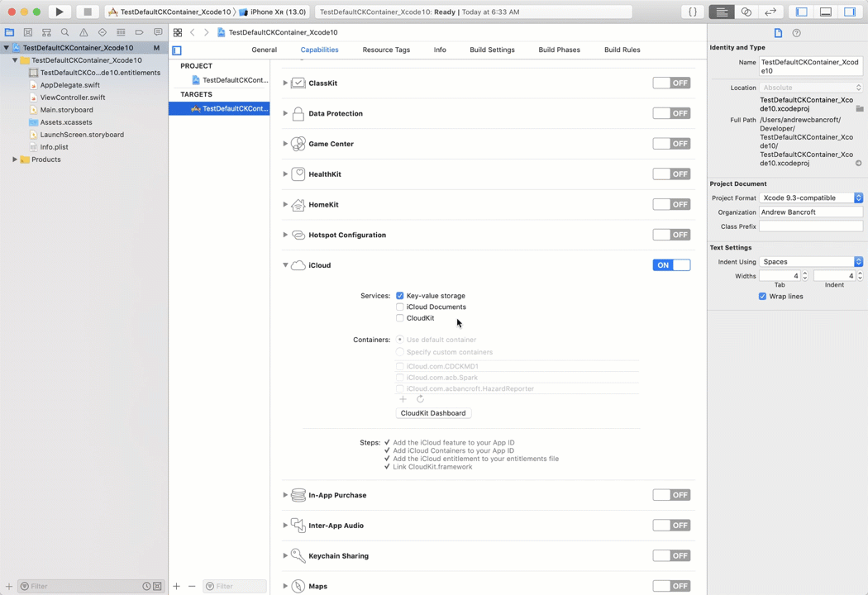Open the Build Rules tab
This screenshot has height=595, width=868.
point(622,50)
